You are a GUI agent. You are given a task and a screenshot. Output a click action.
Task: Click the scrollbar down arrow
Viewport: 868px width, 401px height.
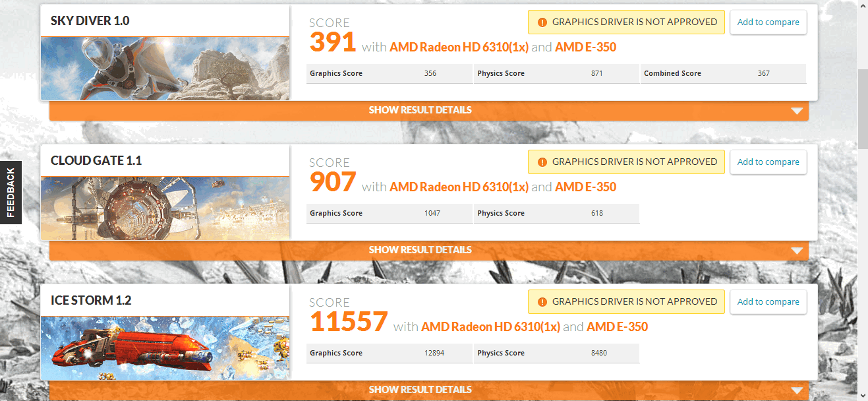pos(863,395)
